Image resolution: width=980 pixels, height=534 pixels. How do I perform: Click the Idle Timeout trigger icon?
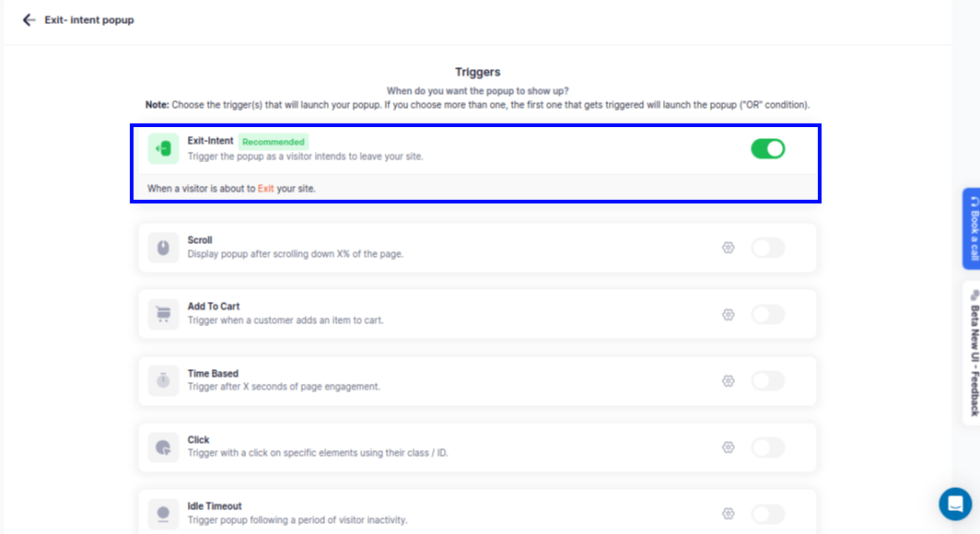click(x=164, y=512)
